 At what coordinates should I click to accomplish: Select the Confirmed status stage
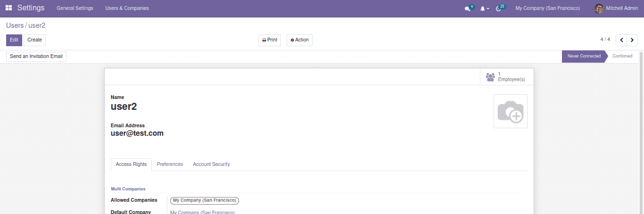coord(622,56)
